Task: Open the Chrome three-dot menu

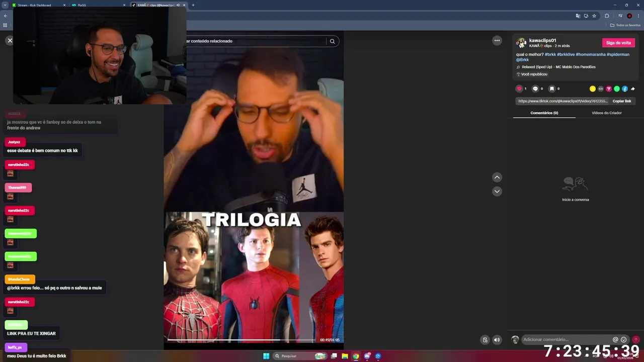Action: click(x=638, y=16)
